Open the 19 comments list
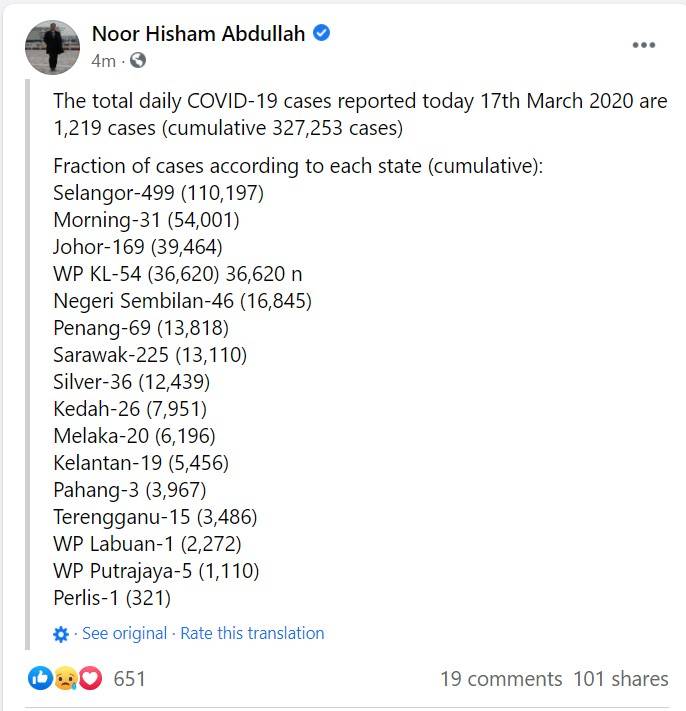The height and width of the screenshot is (711, 686). [501, 679]
